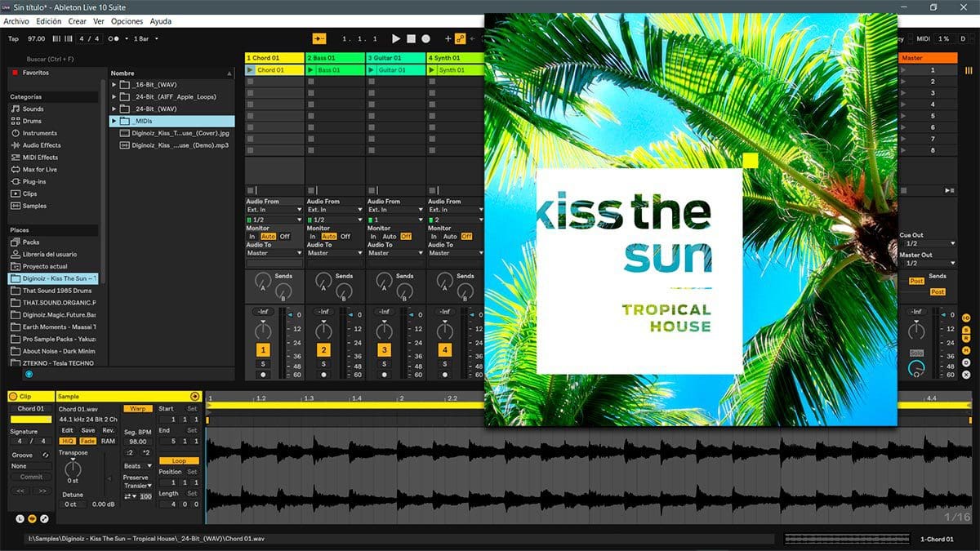
Task: Click track 2 pan knob
Action: [323, 331]
